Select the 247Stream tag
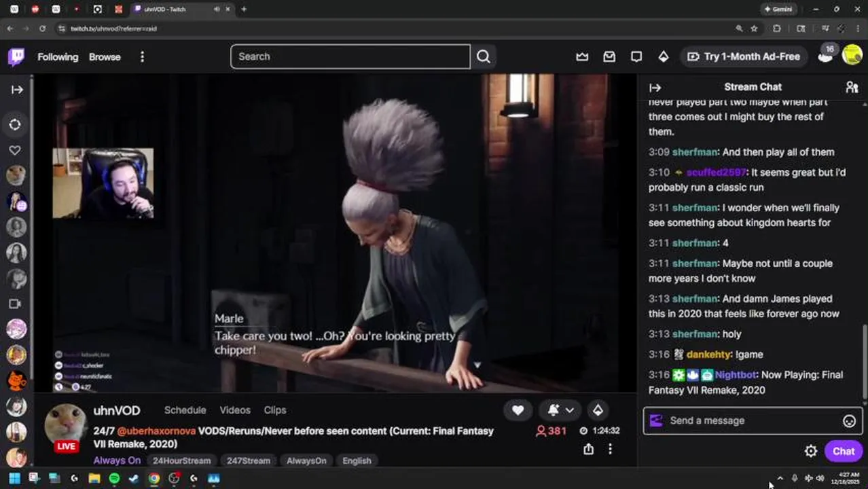The height and width of the screenshot is (489, 868). [x=249, y=460]
